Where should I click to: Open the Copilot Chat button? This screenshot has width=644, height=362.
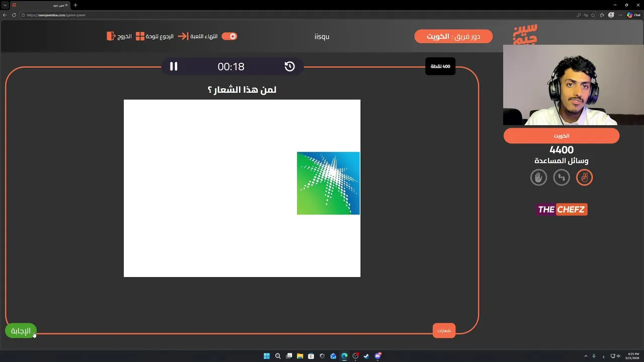[633, 15]
